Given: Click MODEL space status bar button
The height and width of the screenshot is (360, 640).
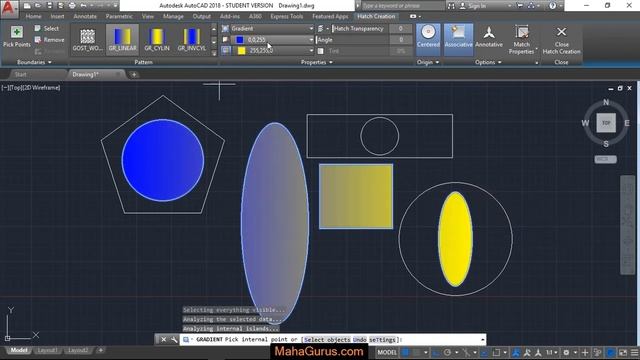Looking at the screenshot, I should (387, 352).
